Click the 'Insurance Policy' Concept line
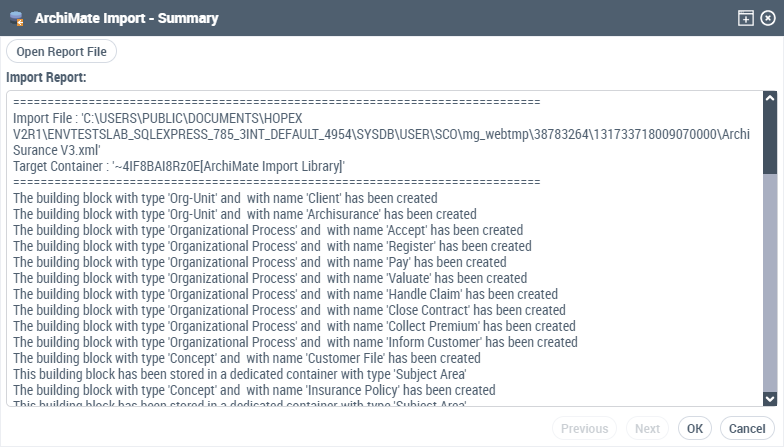Image resolution: width=784 pixels, height=447 pixels. (x=254, y=390)
